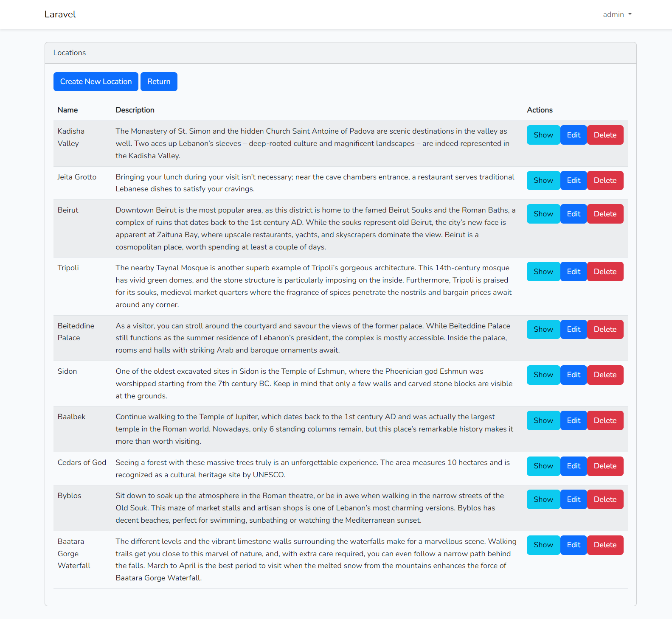Viewport: 672px width, 619px height.
Task: Edit the Beiteddine Palace entry
Action: coord(574,329)
